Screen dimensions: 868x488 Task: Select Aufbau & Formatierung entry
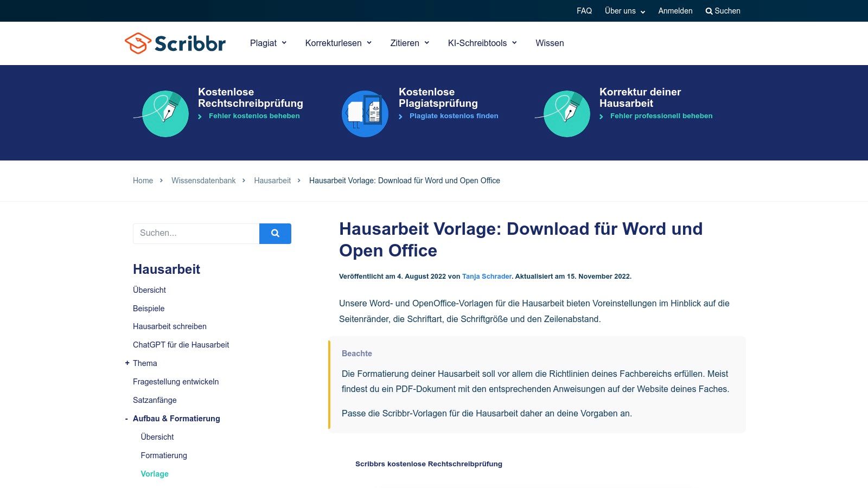point(176,419)
